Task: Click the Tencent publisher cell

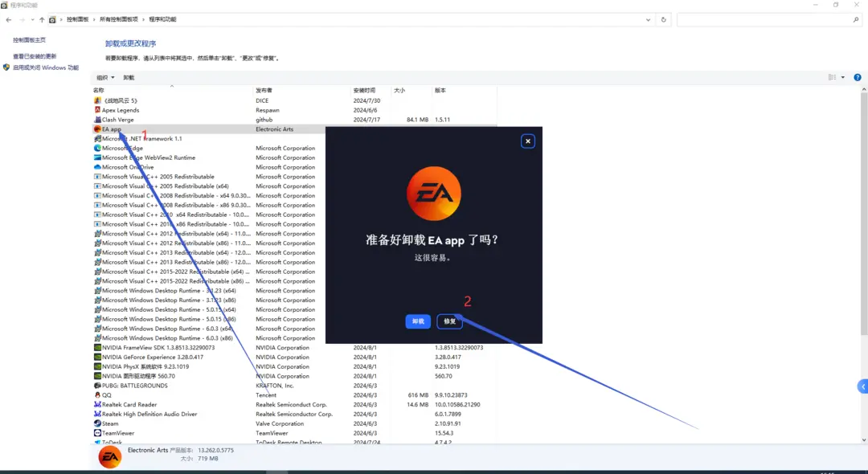Action: click(x=266, y=395)
